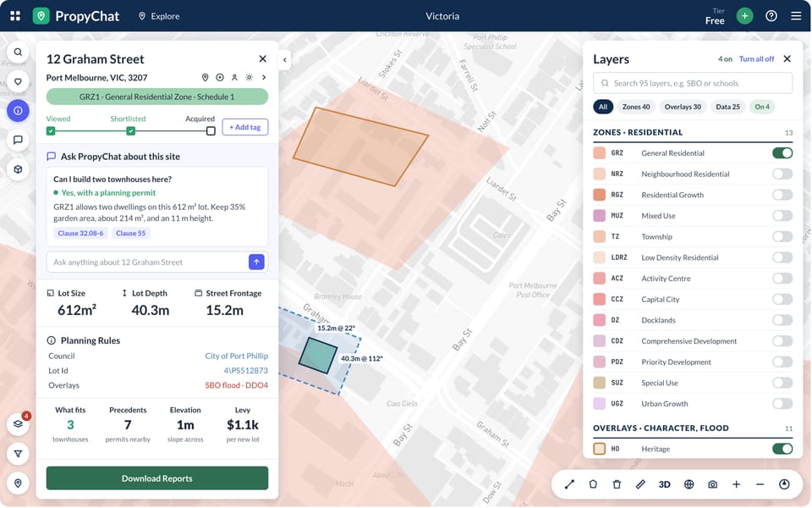812x508 pixels.
Task: Click the map pin sidebar icon
Action: (18, 483)
